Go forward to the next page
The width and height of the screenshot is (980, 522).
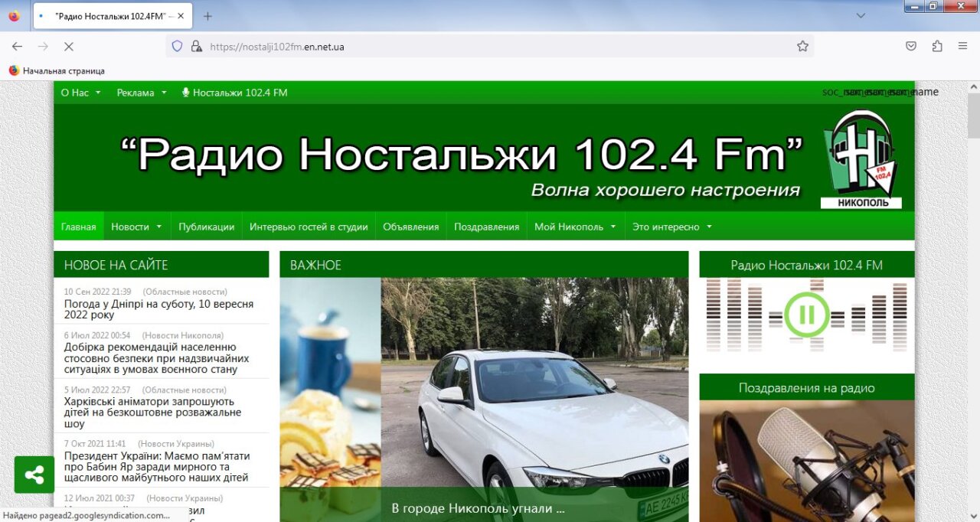pyautogui.click(x=43, y=47)
